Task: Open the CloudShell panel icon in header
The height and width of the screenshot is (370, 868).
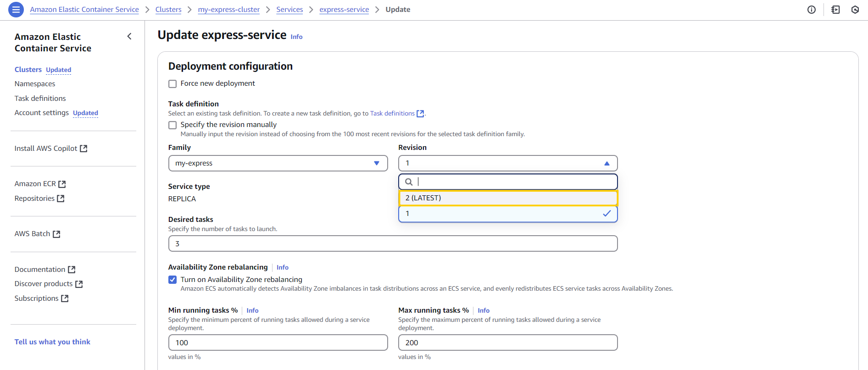Action: click(x=835, y=10)
